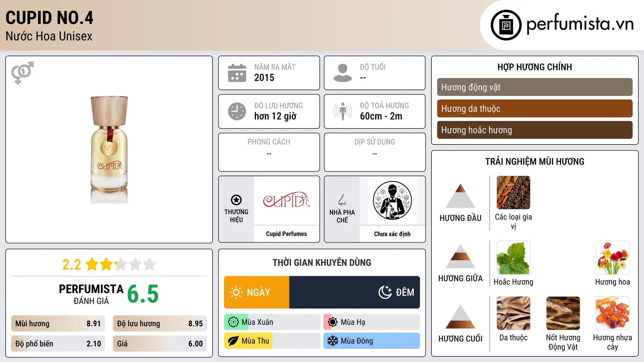Click the Độ lưu hương 8.95 score bar
Viewport: 644px width, 362px height.
[160, 324]
